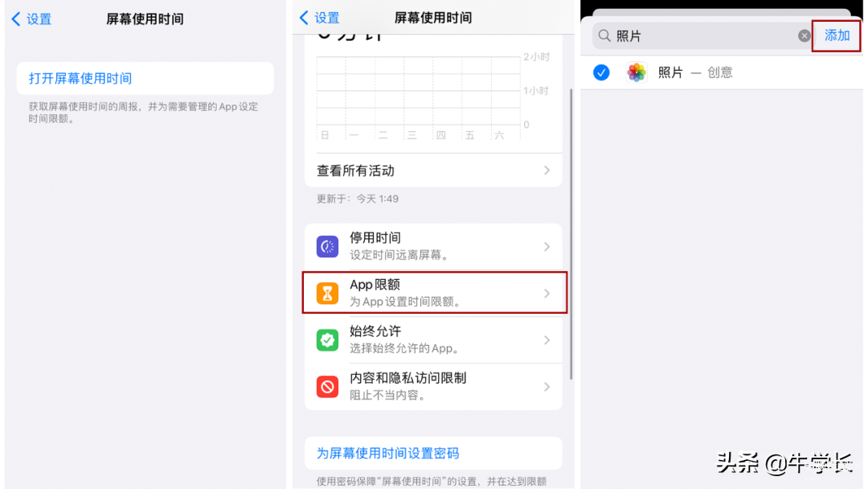Tap 为屏幕使用时间设置密码 link
This screenshot has height=489, width=868.
387,453
